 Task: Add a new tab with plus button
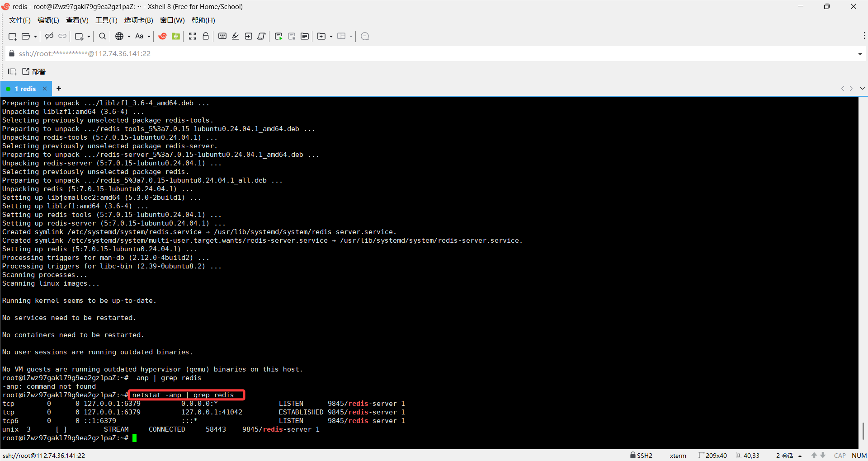(59, 89)
